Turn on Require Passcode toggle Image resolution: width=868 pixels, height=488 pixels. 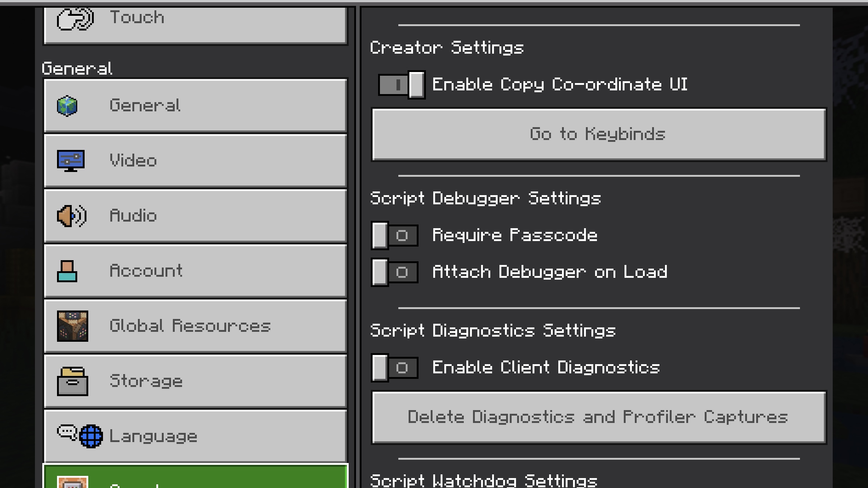395,236
